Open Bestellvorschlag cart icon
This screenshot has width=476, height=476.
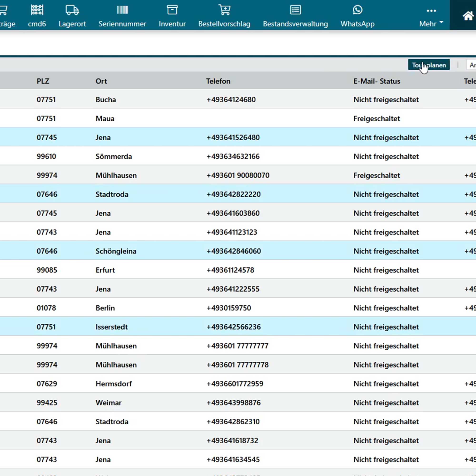[224, 10]
